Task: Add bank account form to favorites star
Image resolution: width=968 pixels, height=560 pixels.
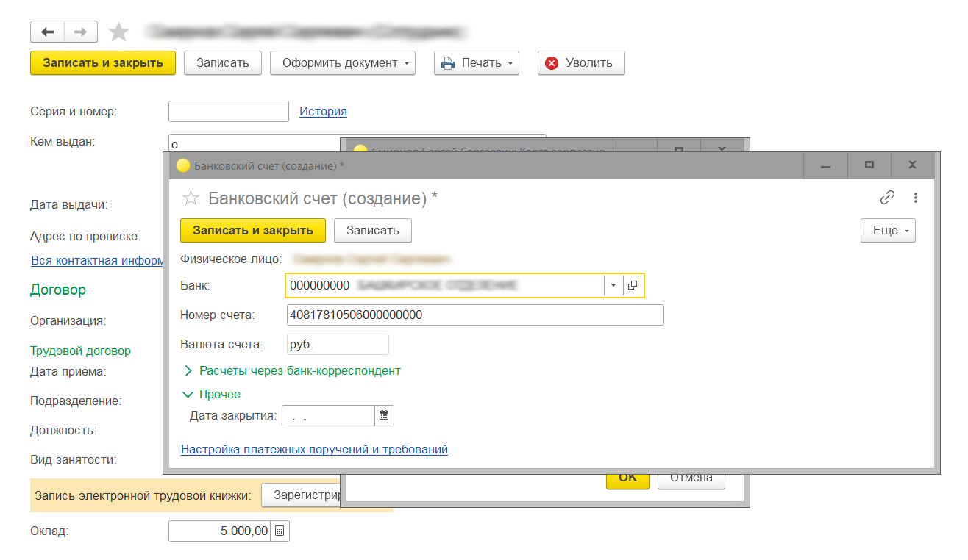Action: tap(191, 198)
